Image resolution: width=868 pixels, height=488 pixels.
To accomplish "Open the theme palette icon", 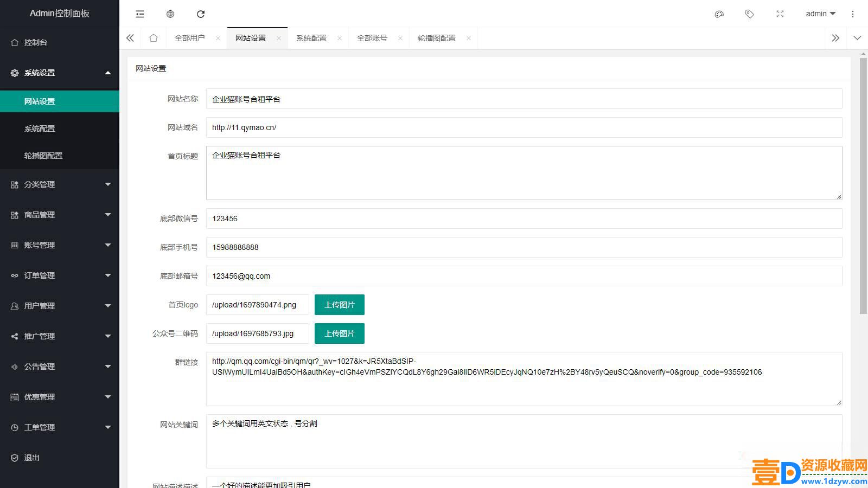I will (x=719, y=14).
